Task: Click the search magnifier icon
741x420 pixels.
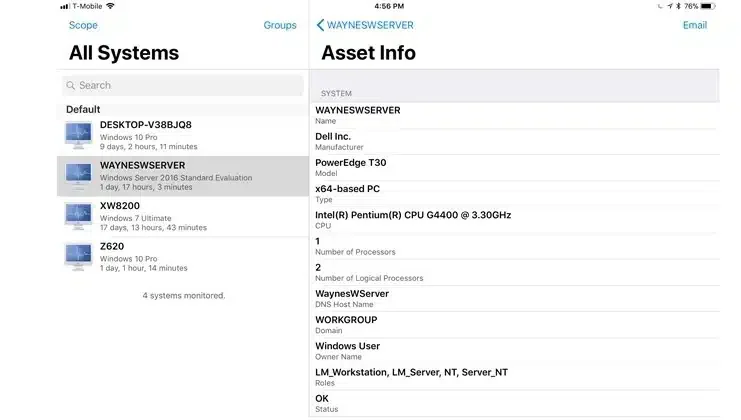Action: 71,86
